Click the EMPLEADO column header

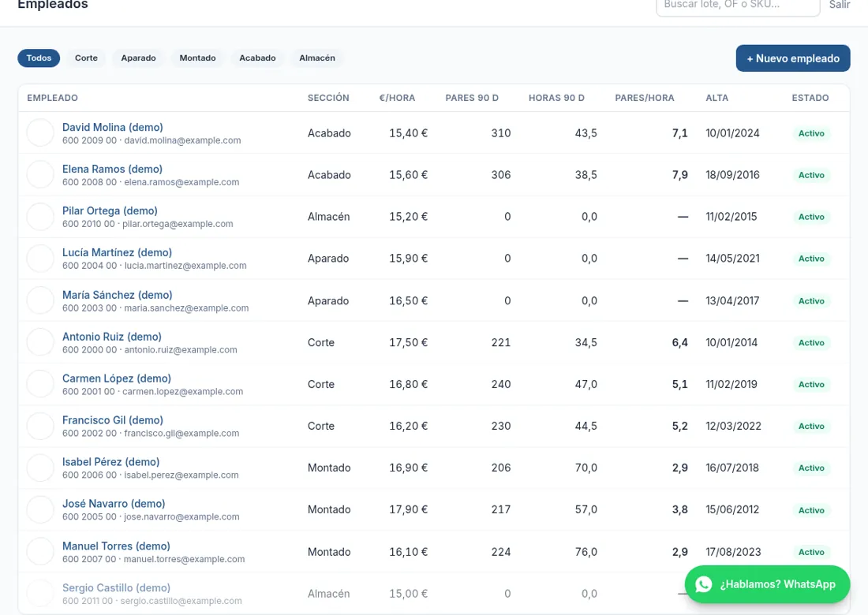(53, 98)
